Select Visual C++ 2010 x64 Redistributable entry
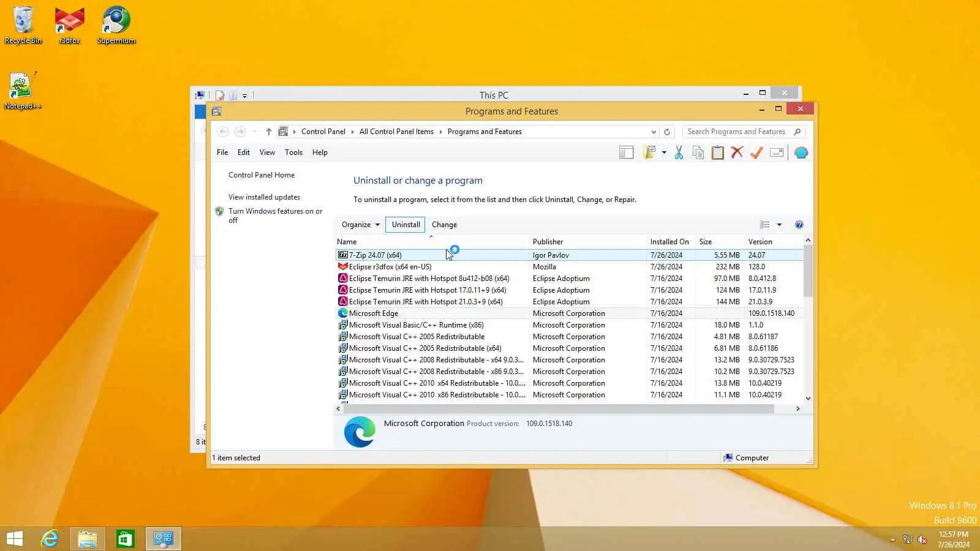The height and width of the screenshot is (551, 980). click(x=569, y=383)
